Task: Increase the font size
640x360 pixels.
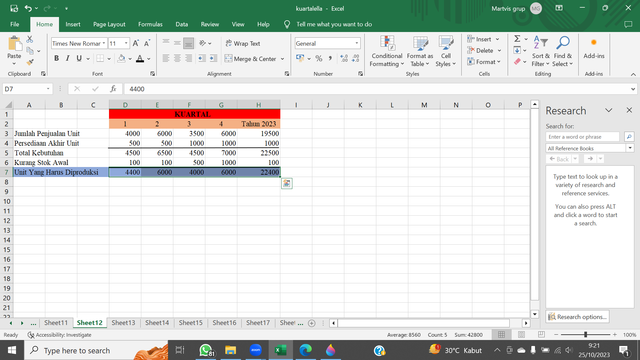Action: (x=136, y=43)
